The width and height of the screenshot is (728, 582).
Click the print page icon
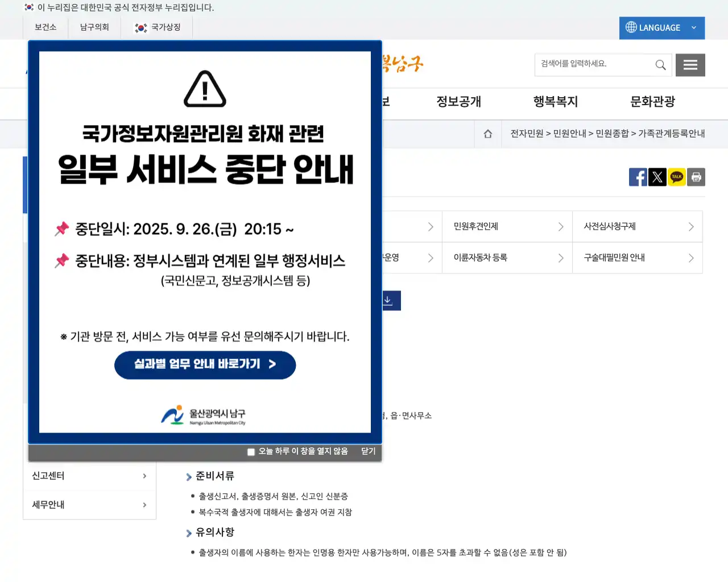pyautogui.click(x=696, y=177)
